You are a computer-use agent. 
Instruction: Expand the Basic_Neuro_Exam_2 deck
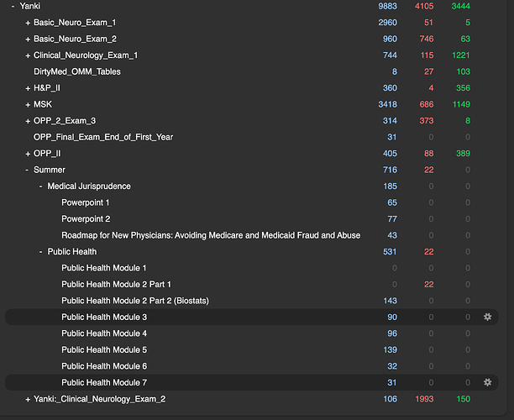tap(28, 39)
